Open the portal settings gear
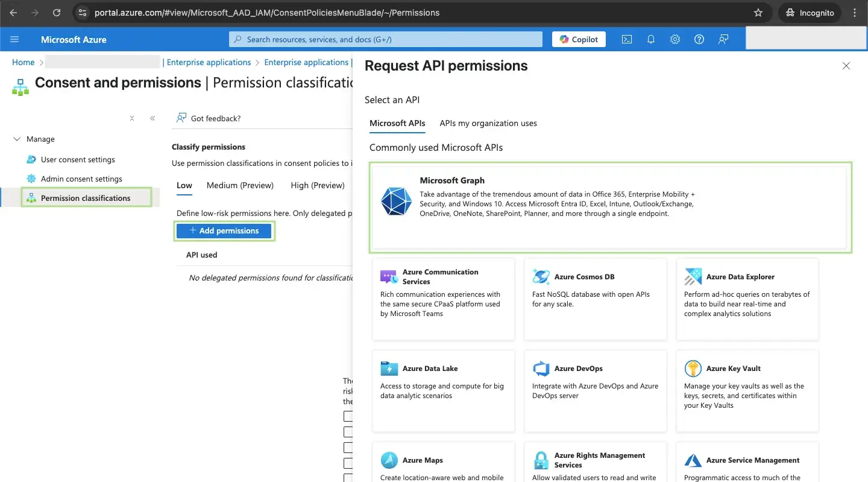Image resolution: width=868 pixels, height=482 pixels. pos(675,39)
